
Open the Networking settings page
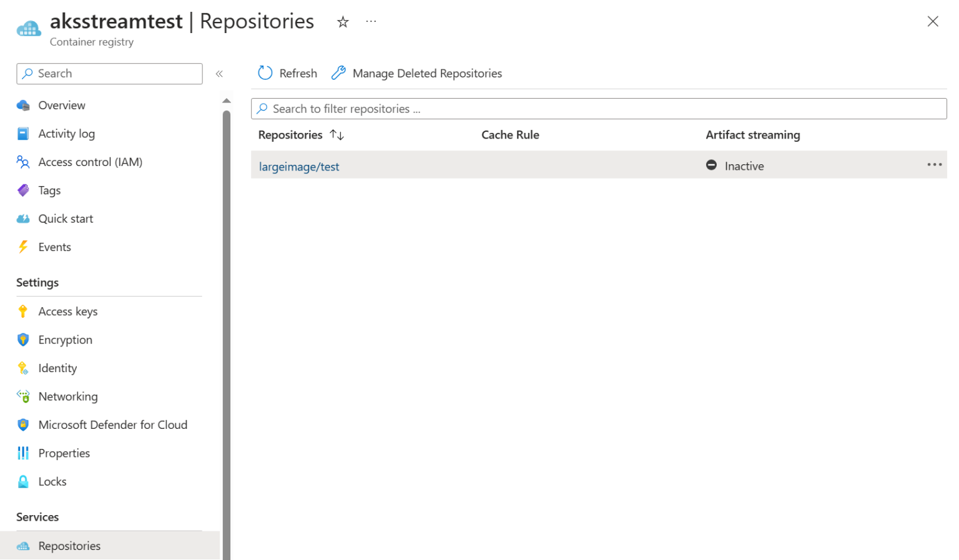click(67, 396)
